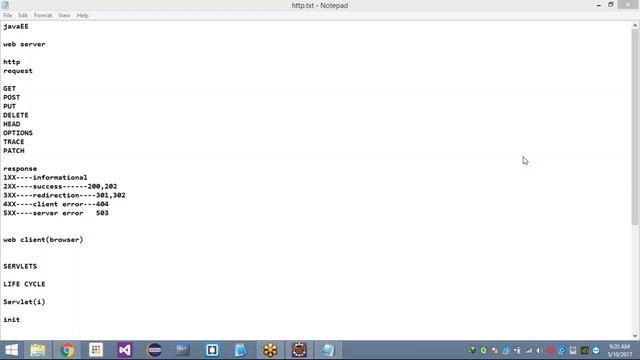Close the Notepad window

[629, 4]
